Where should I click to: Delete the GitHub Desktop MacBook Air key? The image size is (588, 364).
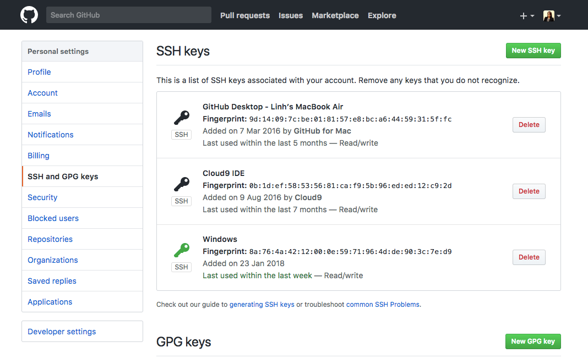(x=529, y=125)
